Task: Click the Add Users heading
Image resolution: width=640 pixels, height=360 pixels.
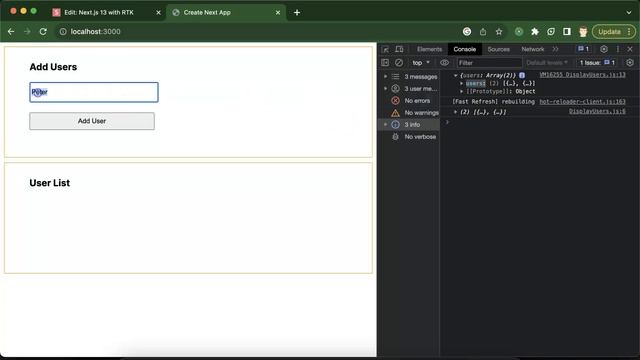Action: [x=53, y=67]
